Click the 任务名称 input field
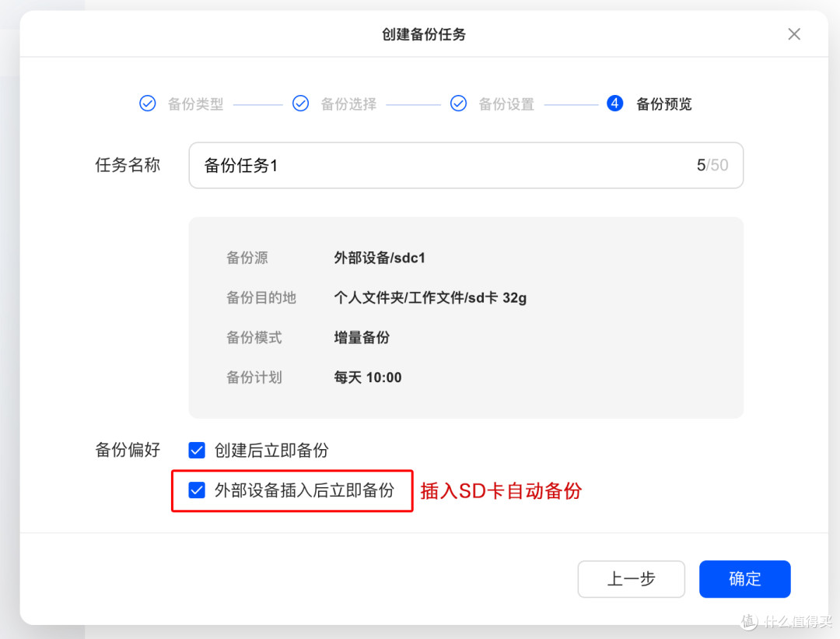The width and height of the screenshot is (840, 639). [466, 165]
